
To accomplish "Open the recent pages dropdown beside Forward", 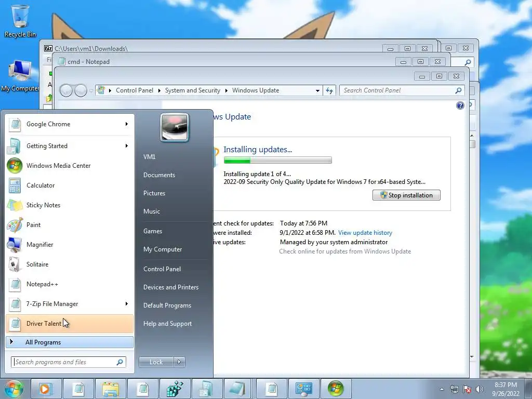I will 91,90.
